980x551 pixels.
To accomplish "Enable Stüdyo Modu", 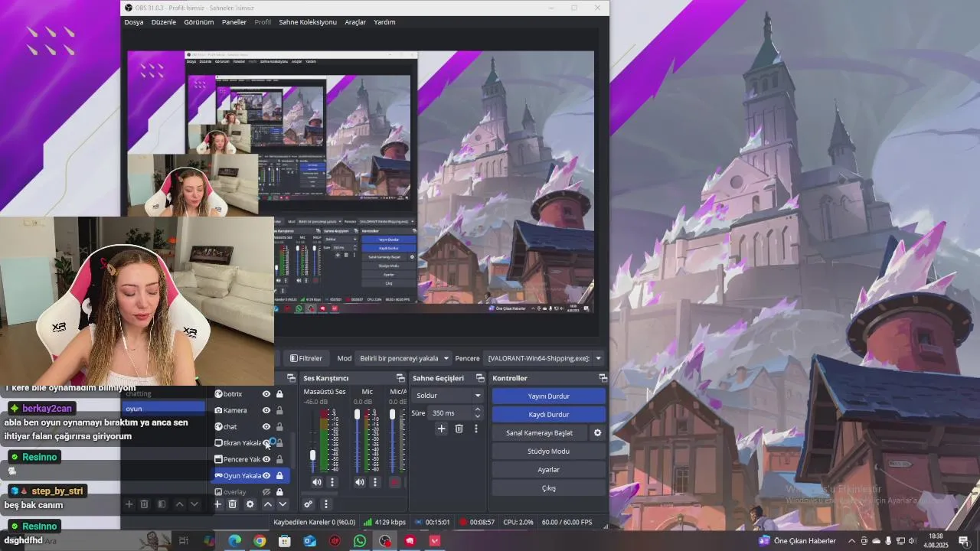I will tap(549, 452).
